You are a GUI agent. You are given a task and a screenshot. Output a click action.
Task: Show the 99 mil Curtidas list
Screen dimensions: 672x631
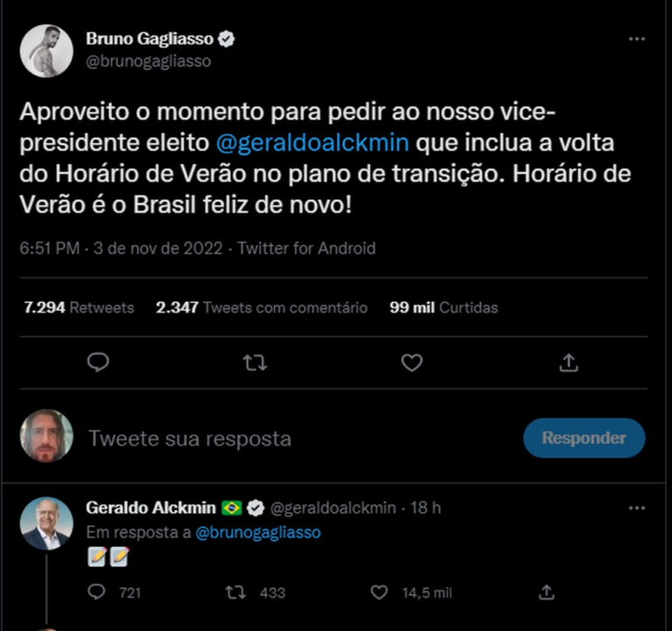point(443,308)
